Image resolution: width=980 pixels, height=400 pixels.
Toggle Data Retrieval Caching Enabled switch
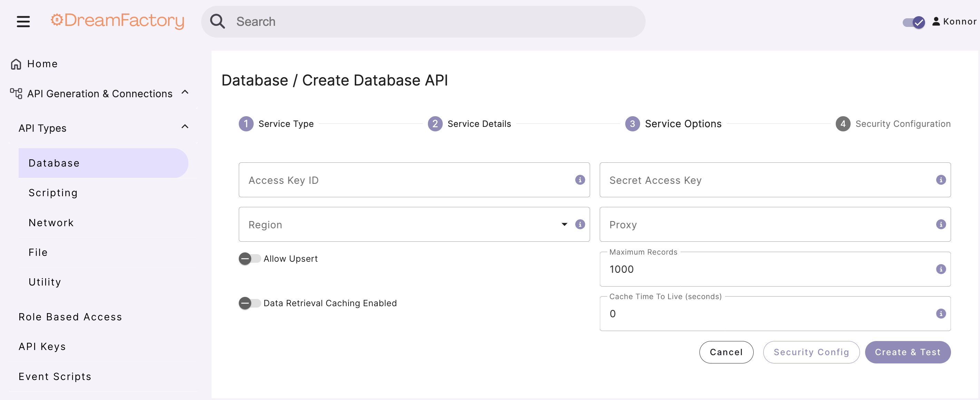[249, 303]
